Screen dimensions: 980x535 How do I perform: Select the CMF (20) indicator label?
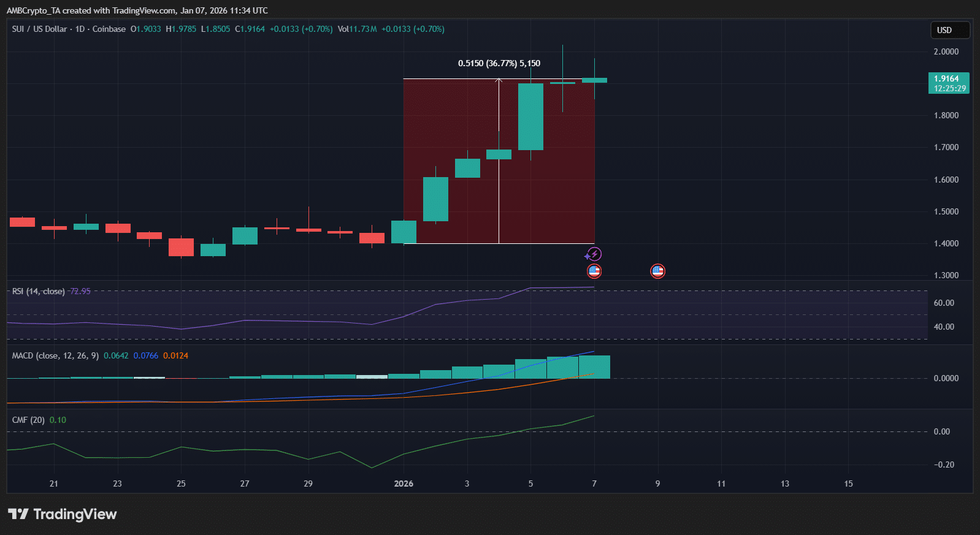pos(28,420)
